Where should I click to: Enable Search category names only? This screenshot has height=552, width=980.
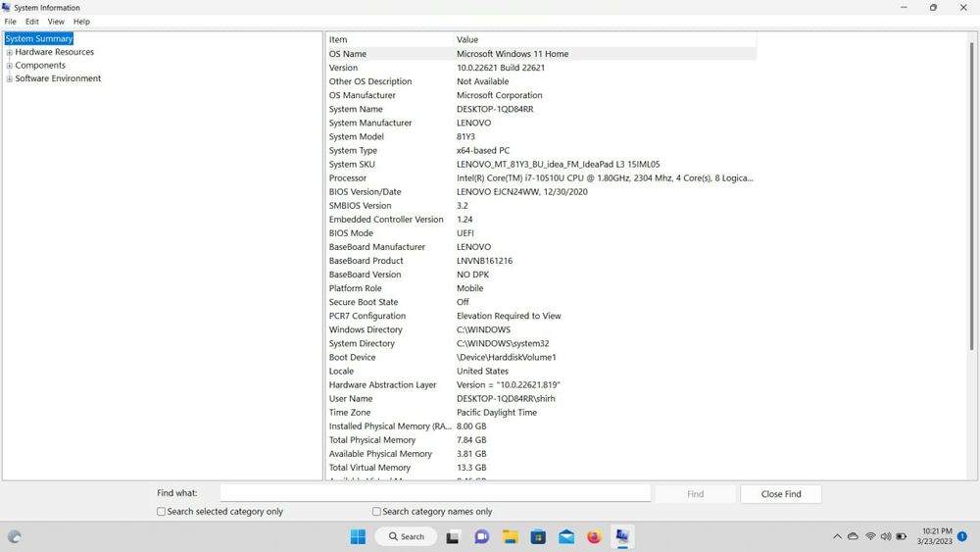point(376,512)
